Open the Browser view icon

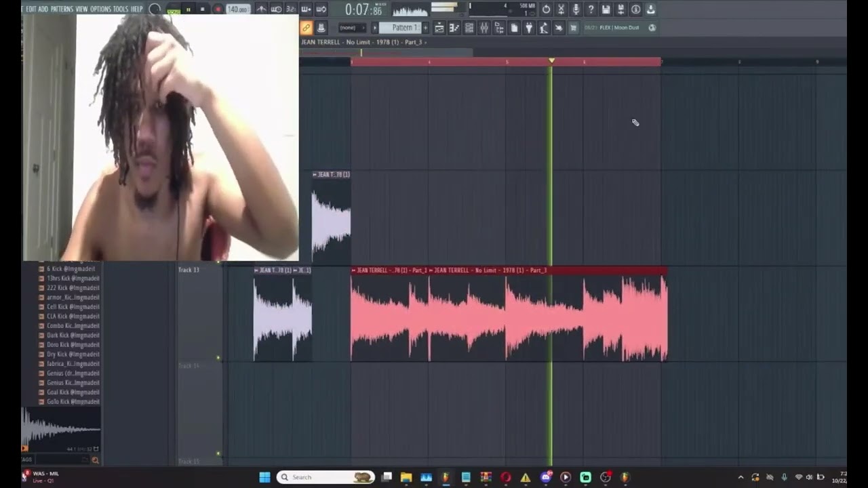click(499, 28)
